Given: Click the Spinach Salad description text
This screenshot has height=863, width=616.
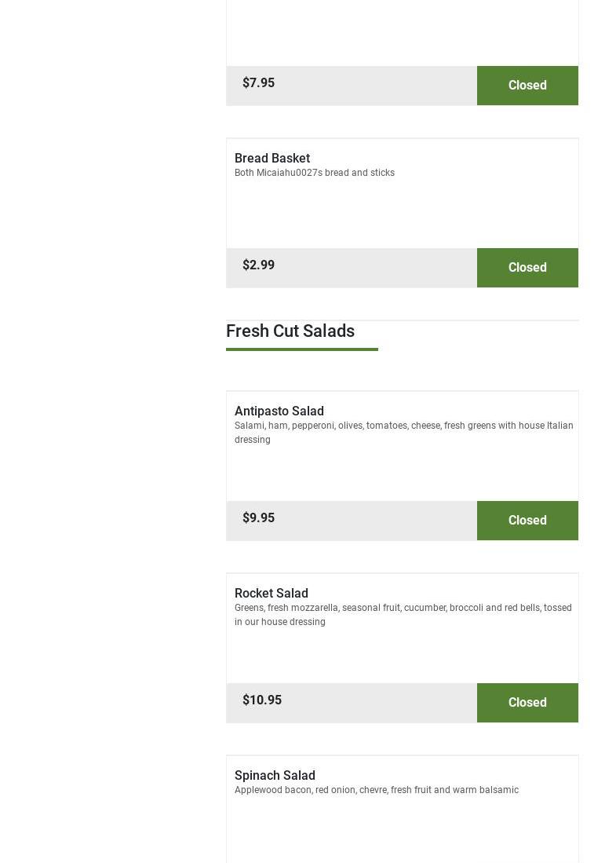Looking at the screenshot, I should [377, 791].
